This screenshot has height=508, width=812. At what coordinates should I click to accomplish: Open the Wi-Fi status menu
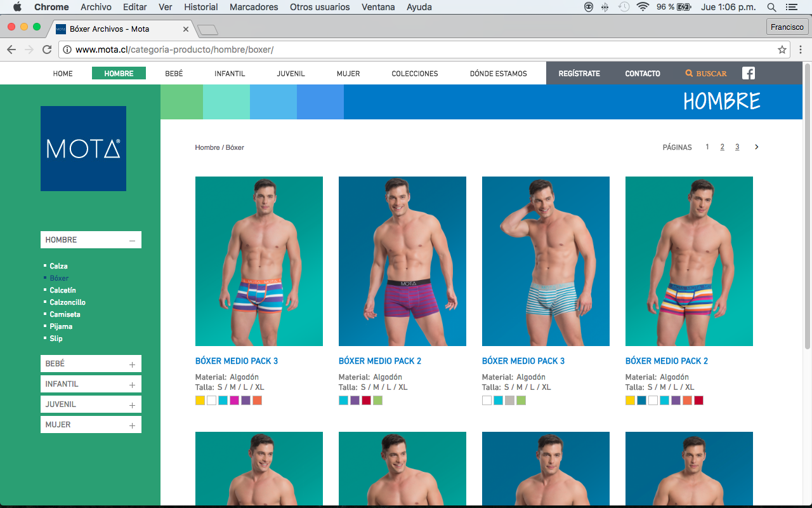pos(643,7)
